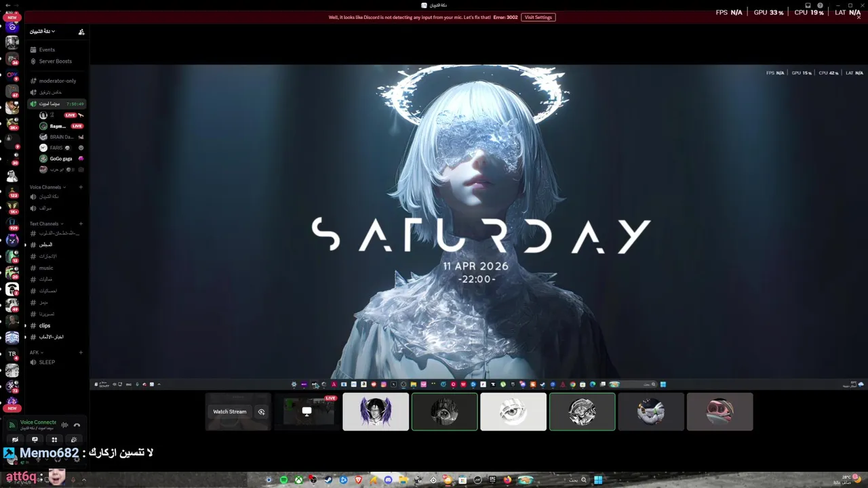Image resolution: width=868 pixels, height=488 pixels.
Task: Pop out the stream beside Watch Stream
Action: pyautogui.click(x=261, y=411)
